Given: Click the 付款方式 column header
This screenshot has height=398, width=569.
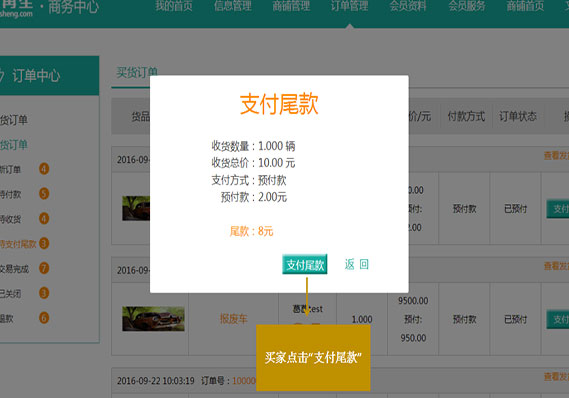Looking at the screenshot, I should tap(466, 116).
